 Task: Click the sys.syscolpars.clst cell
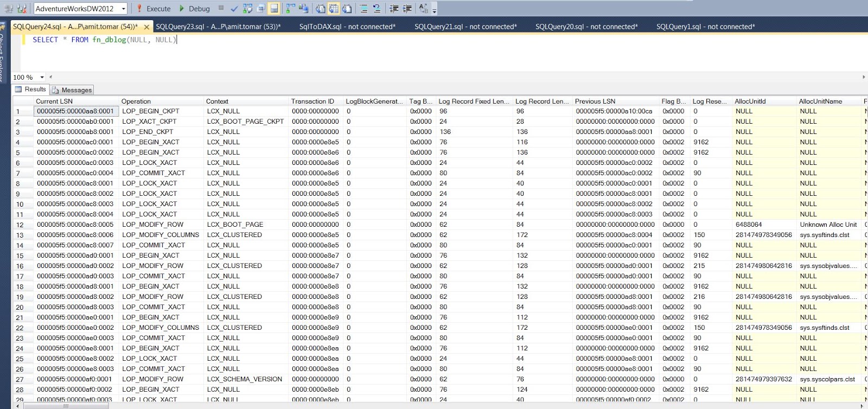828,379
